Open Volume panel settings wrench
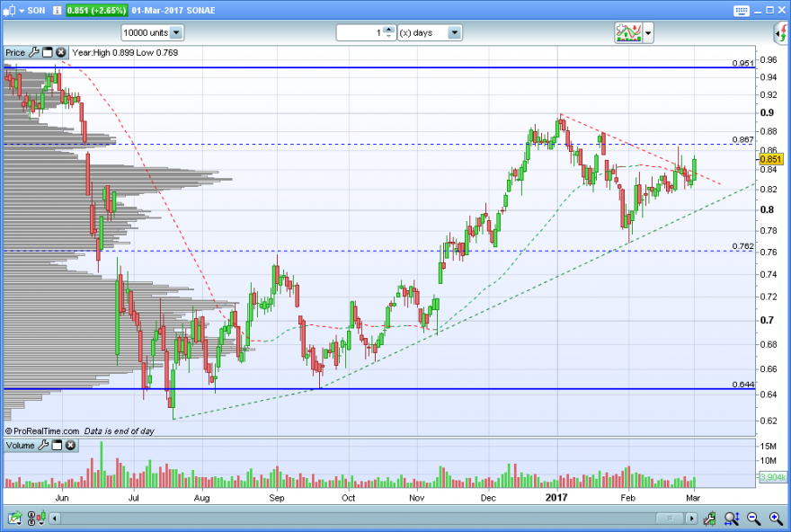Image resolution: width=791 pixels, height=532 pixels. pos(43,445)
